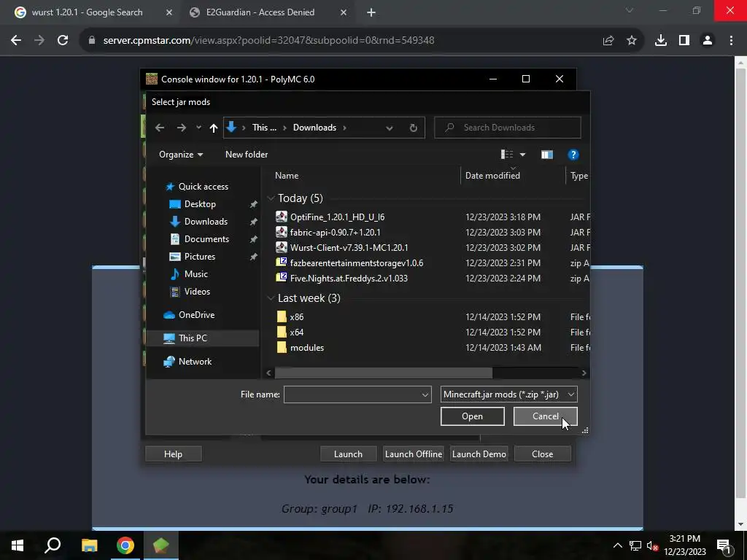
Task: Open Documents in the sidebar
Action: (206, 239)
